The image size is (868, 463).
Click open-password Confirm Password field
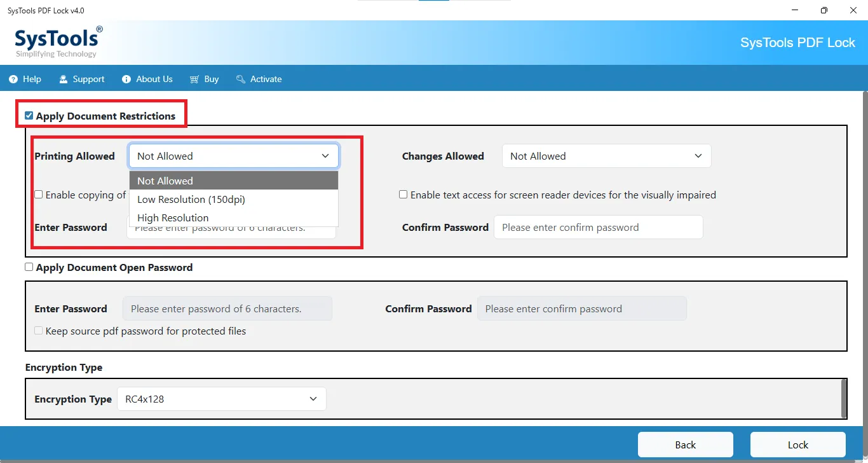coord(582,308)
